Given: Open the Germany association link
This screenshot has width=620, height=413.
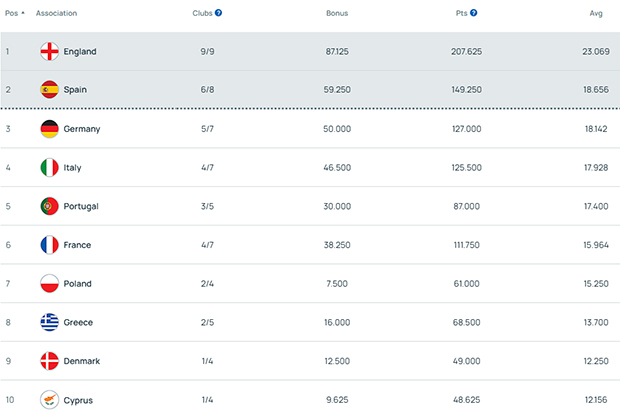Looking at the screenshot, I should pyautogui.click(x=82, y=129).
